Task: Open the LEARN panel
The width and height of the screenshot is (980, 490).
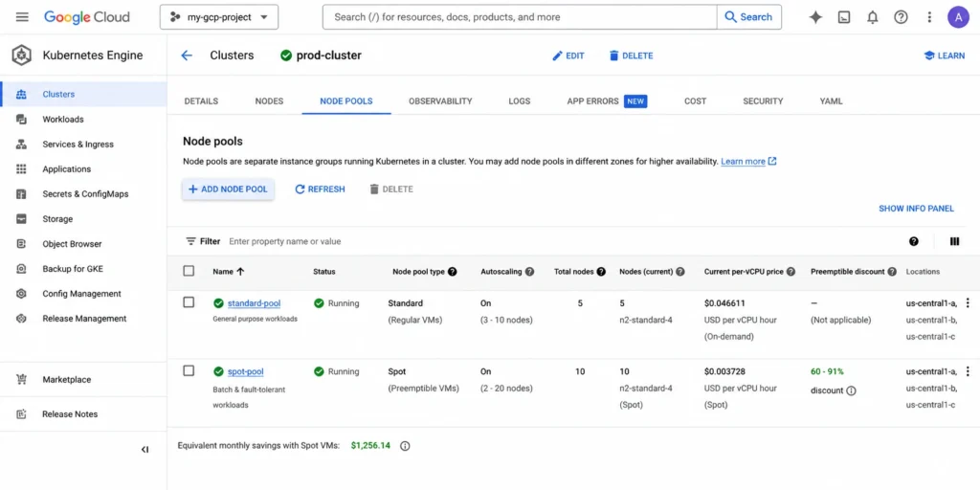Action: click(x=945, y=56)
